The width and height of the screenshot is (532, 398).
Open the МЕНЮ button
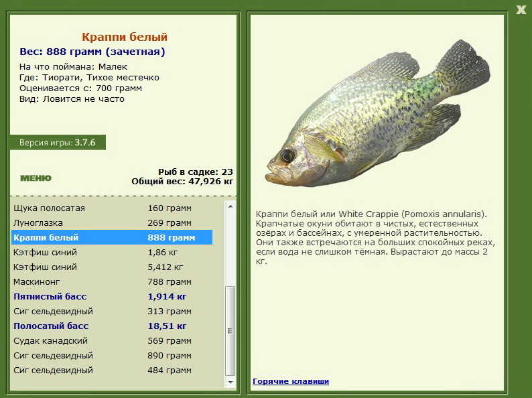[x=36, y=178]
